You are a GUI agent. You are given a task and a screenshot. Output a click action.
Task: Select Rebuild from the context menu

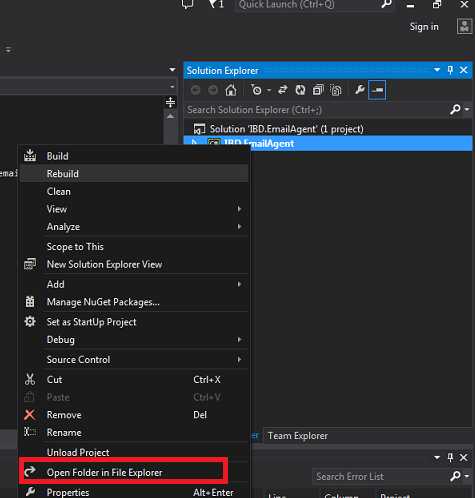click(134, 173)
